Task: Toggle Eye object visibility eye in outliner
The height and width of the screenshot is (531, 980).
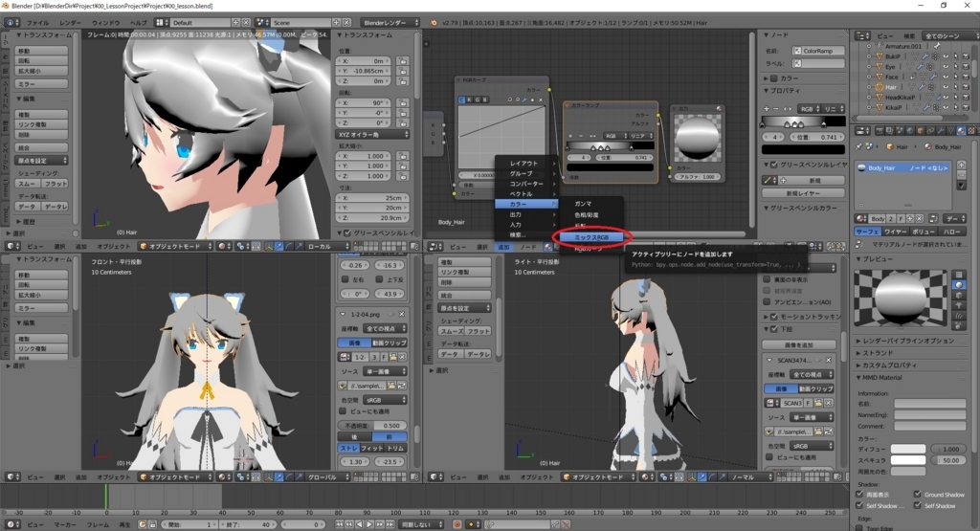Action: click(x=946, y=66)
